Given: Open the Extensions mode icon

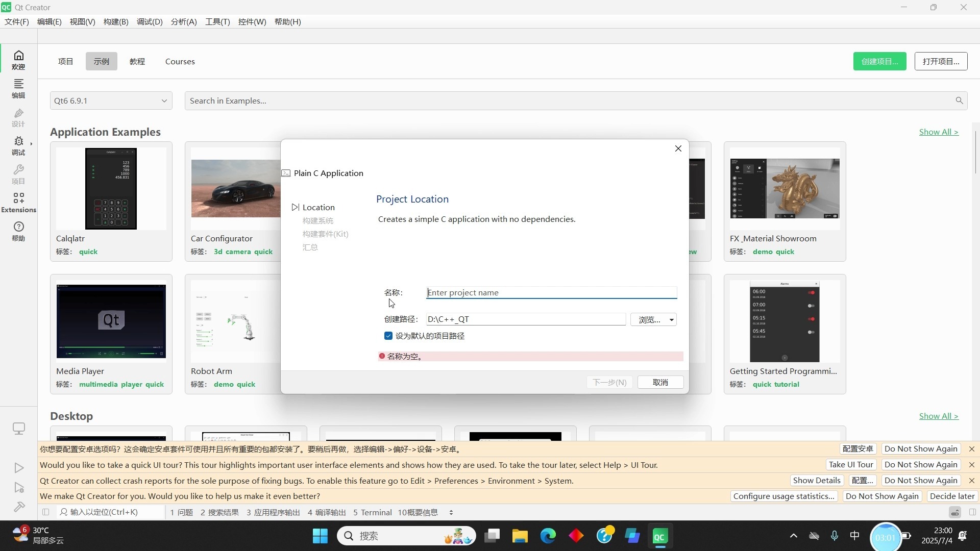Looking at the screenshot, I should (18, 203).
